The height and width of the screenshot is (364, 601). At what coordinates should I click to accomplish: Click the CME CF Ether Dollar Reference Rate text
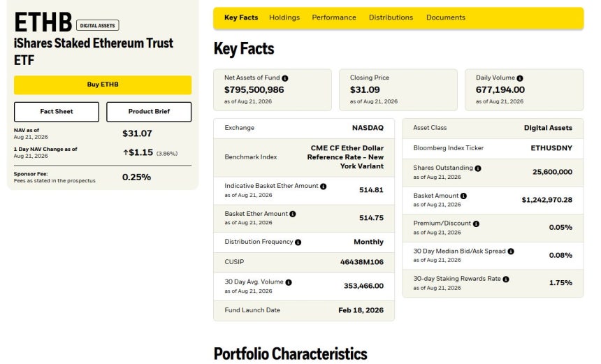pyautogui.click(x=345, y=157)
